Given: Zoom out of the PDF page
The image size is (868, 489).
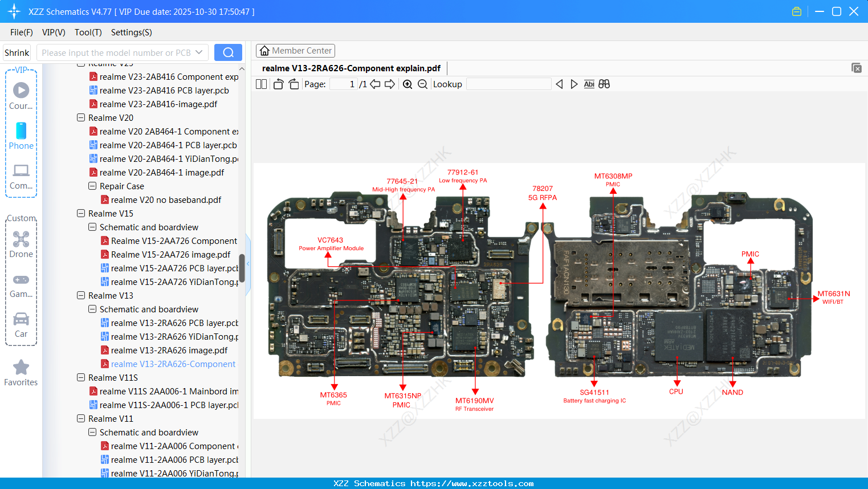Looking at the screenshot, I should pos(423,84).
